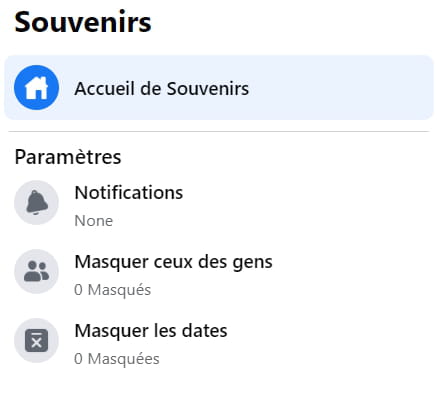Select Masquer ceux des gens label
437x400 pixels.
[173, 262]
